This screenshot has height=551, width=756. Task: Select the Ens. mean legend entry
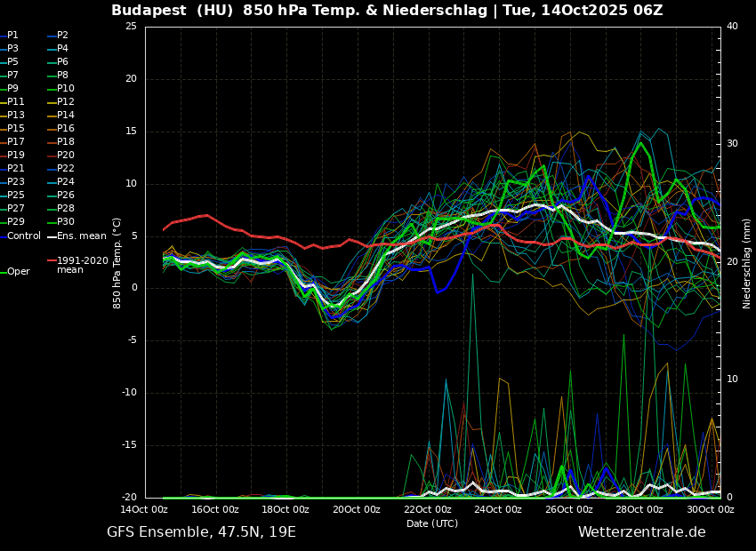(x=81, y=236)
